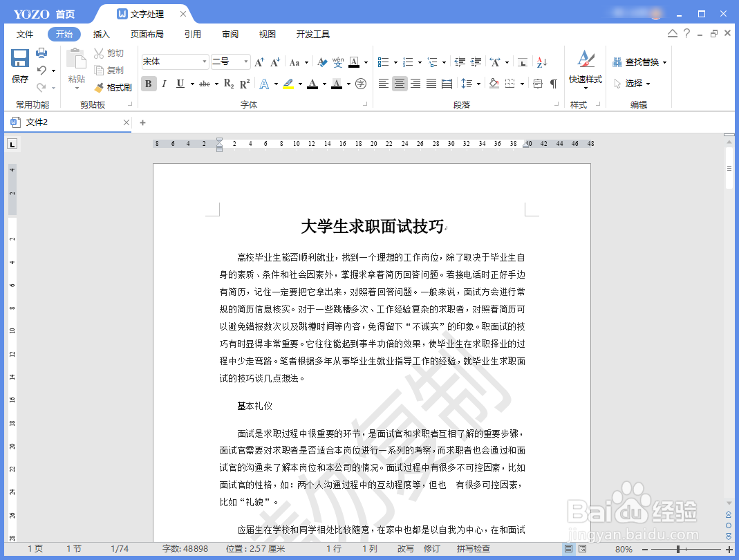
Task: Toggle strikethrough abc formatting
Action: (205, 84)
